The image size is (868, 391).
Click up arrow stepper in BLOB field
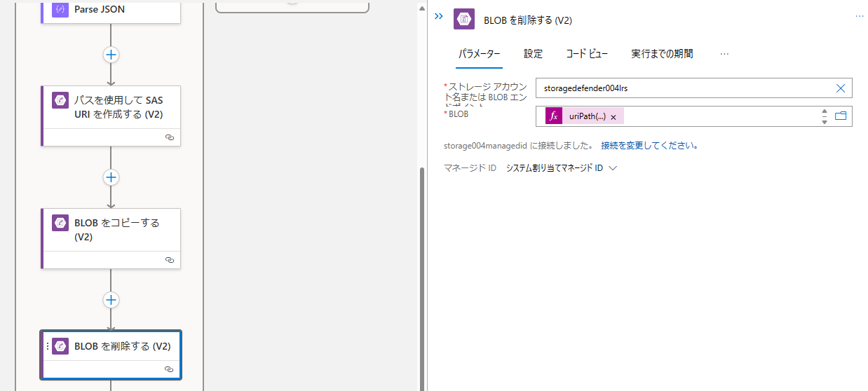click(825, 112)
